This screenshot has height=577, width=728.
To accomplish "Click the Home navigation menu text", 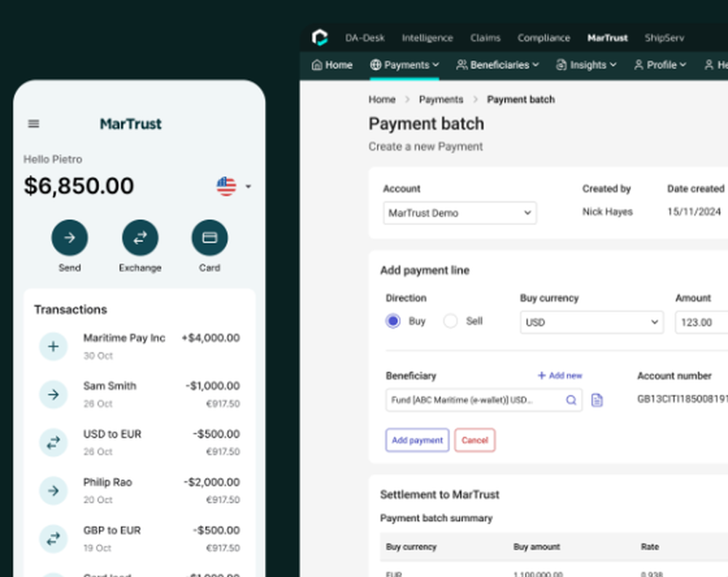I will [339, 65].
